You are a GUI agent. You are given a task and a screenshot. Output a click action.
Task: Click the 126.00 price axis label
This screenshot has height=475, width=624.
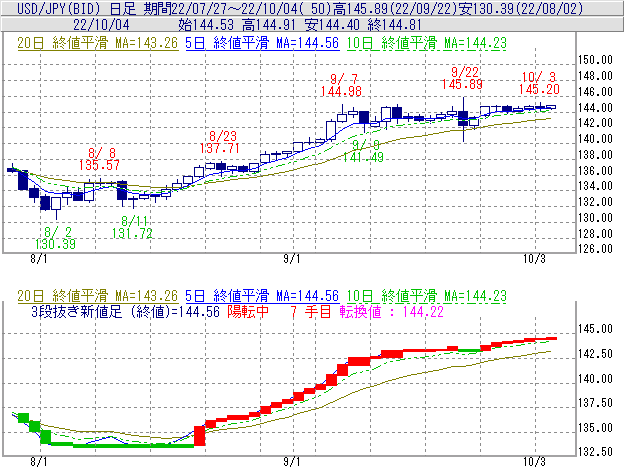tap(595, 249)
